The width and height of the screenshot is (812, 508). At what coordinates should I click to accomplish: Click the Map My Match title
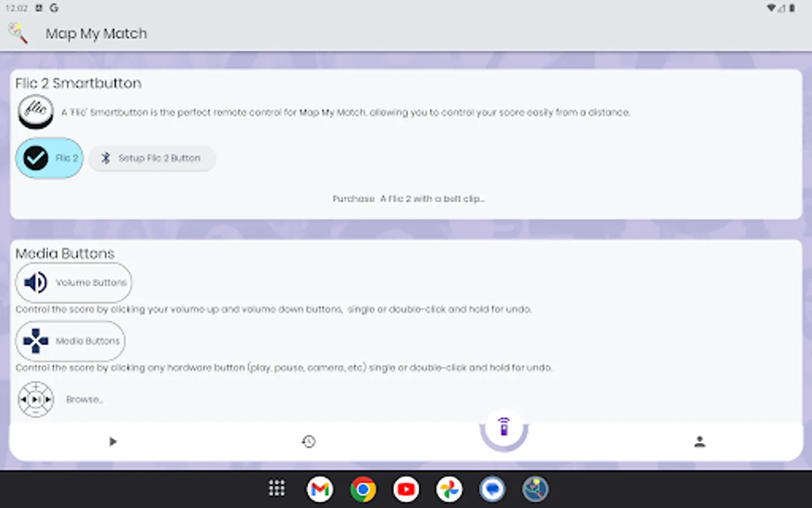pyautogui.click(x=96, y=33)
